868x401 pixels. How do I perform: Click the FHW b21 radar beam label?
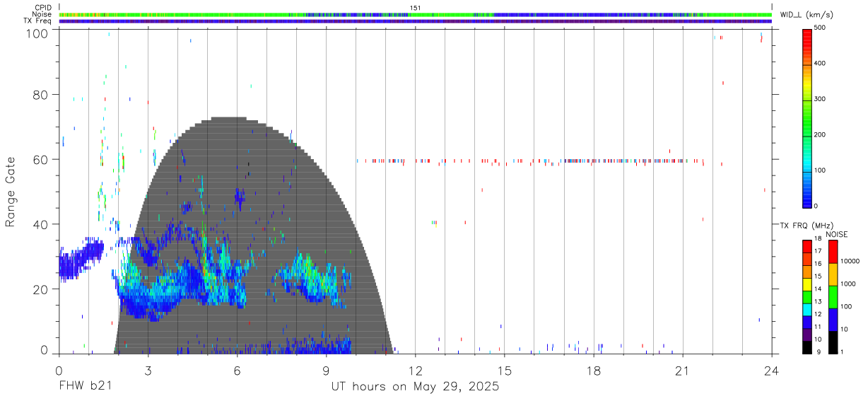[x=85, y=386]
